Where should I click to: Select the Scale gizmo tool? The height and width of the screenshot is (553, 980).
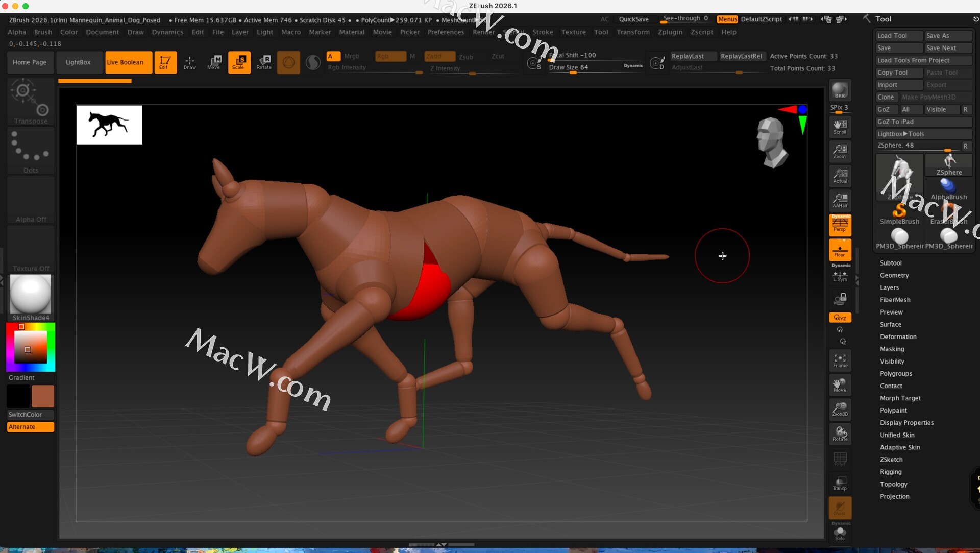point(239,62)
